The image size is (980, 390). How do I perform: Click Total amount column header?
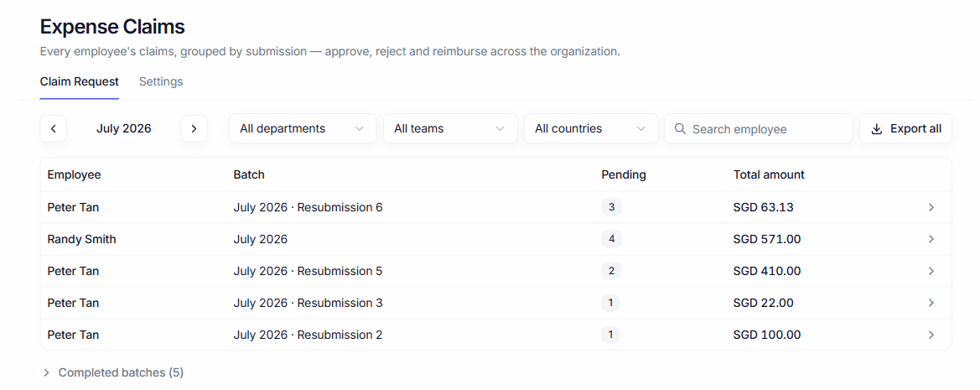point(769,175)
